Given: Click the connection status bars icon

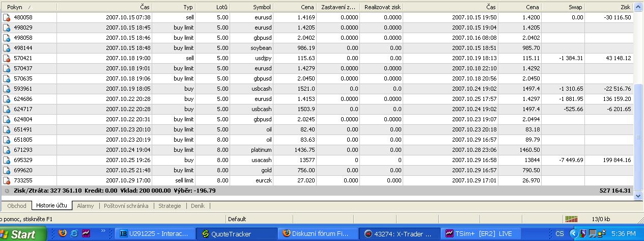Looking at the screenshot, I should 571,219.
